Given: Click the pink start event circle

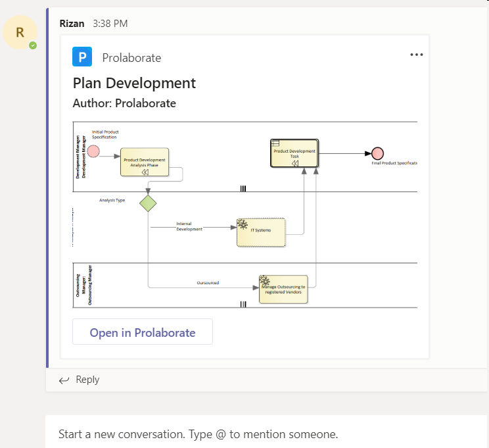Looking at the screenshot, I should pyautogui.click(x=93, y=152).
